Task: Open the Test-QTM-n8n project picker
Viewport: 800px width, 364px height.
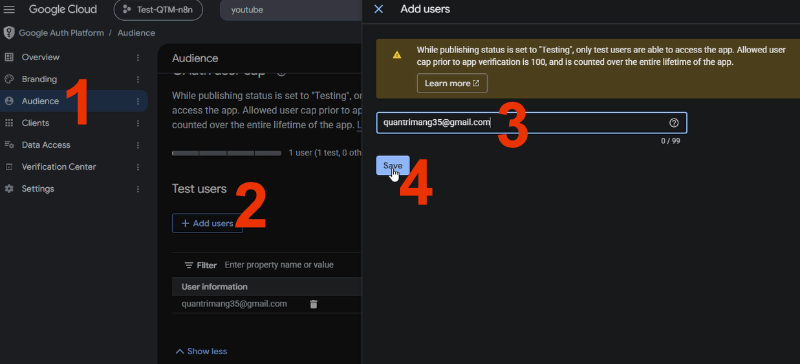Action: (158, 10)
